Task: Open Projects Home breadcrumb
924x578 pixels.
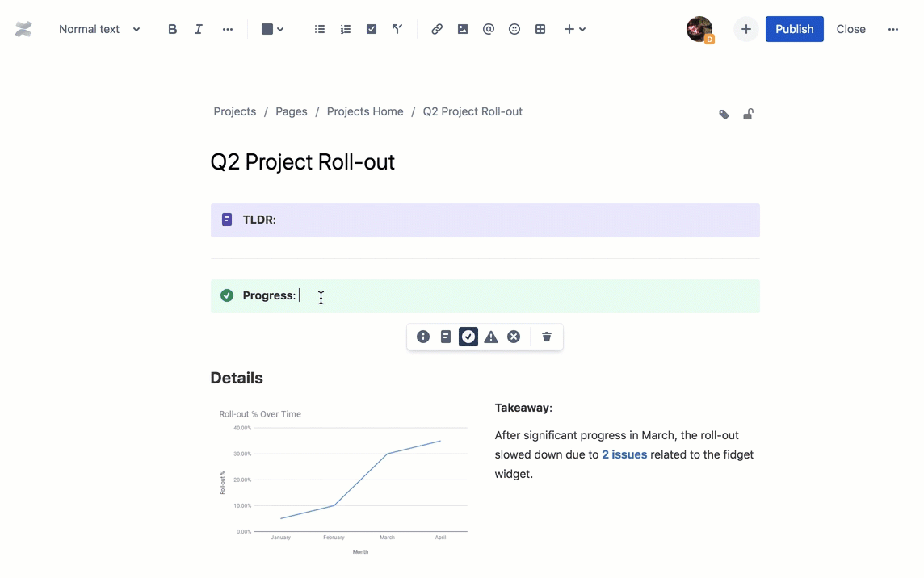Action: (365, 111)
